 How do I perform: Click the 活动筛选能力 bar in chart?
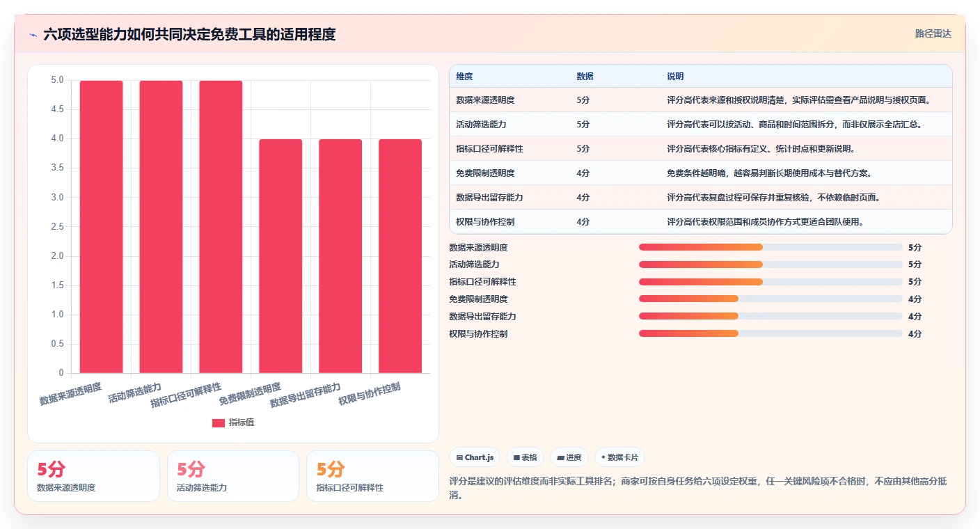click(161, 227)
